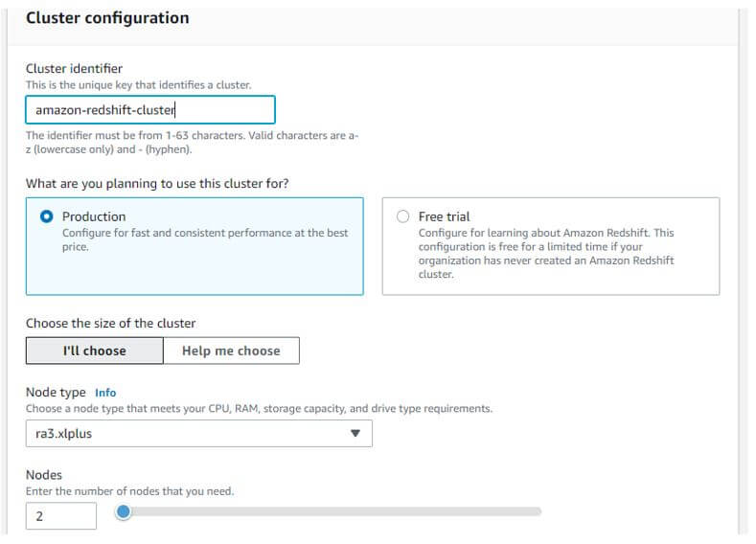Click the Node type dropdown arrow icon
This screenshot has height=544, width=756.
[x=355, y=433]
